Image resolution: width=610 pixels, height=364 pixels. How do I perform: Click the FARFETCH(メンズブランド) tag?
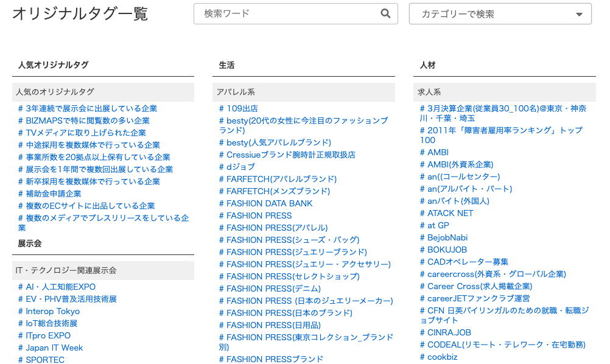pos(278,191)
